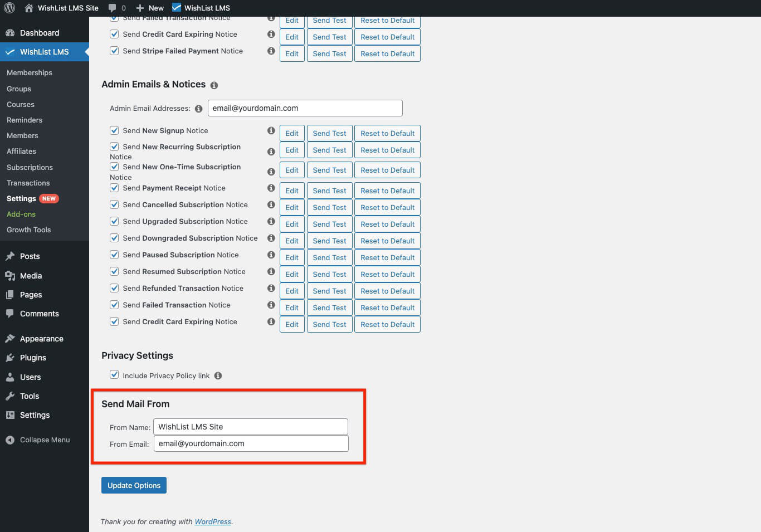
Task: Click the From Email input field
Action: 251,443
